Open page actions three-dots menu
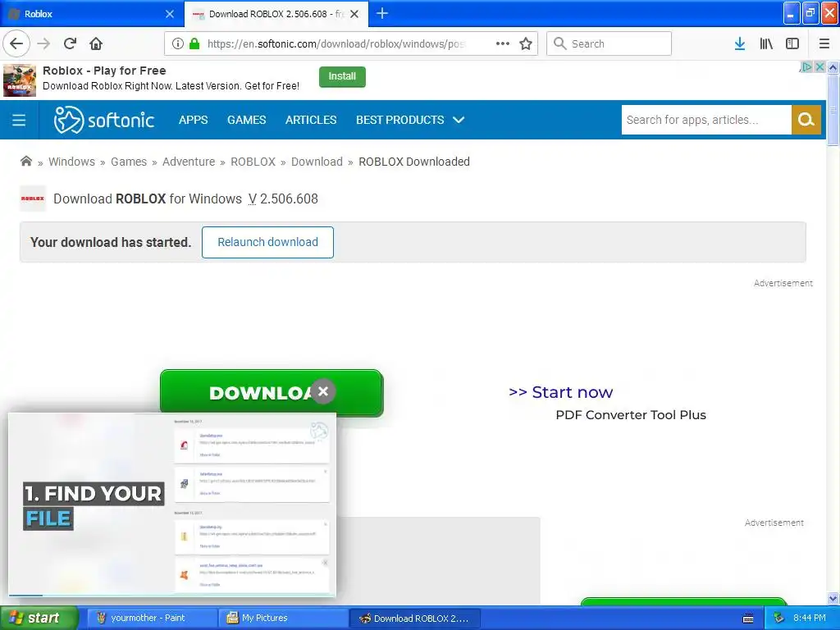 pos(503,44)
